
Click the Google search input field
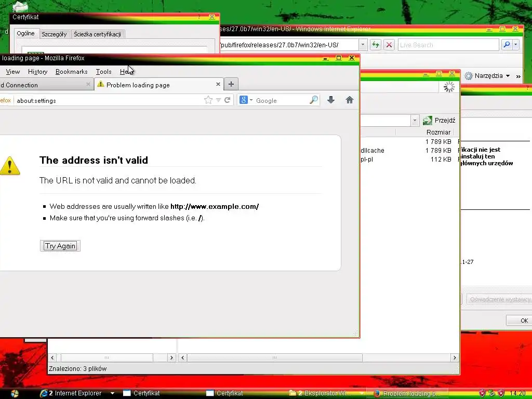282,100
